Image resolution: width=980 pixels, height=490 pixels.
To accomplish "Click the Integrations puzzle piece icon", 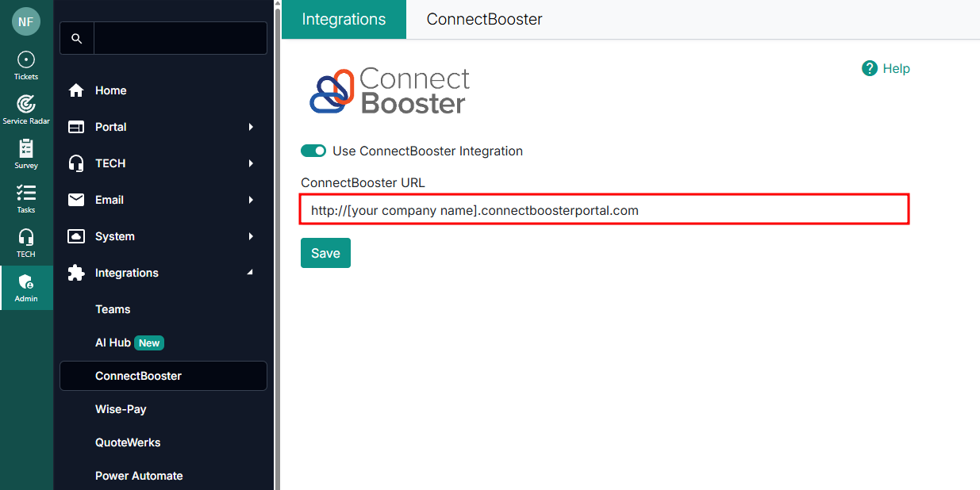I will (76, 273).
